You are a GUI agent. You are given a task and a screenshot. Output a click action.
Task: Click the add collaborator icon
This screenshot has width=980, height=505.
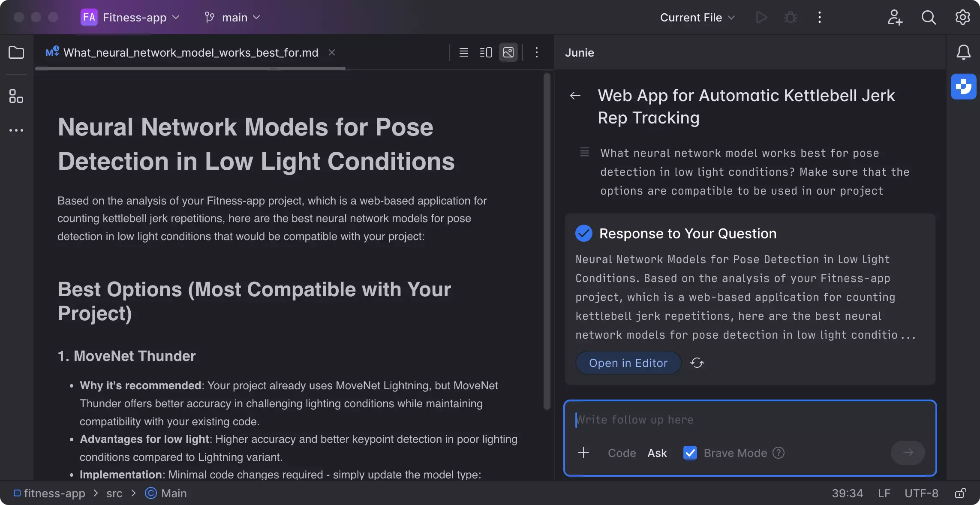tap(895, 18)
